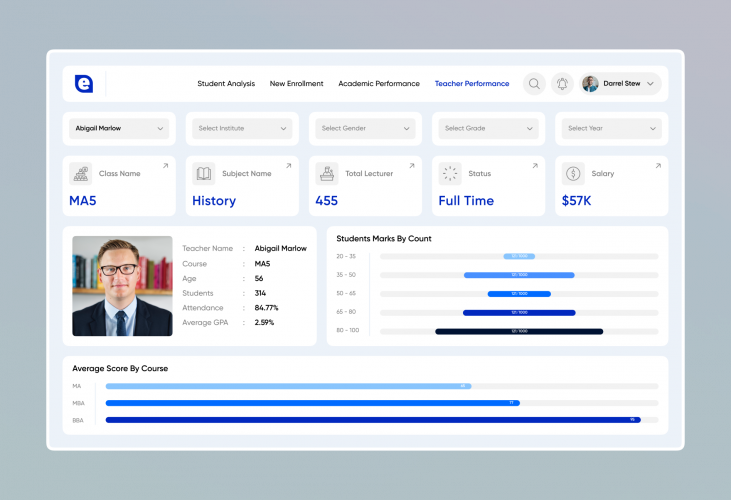The image size is (731, 500).
Task: Open notifications bell icon
Action: pos(562,84)
